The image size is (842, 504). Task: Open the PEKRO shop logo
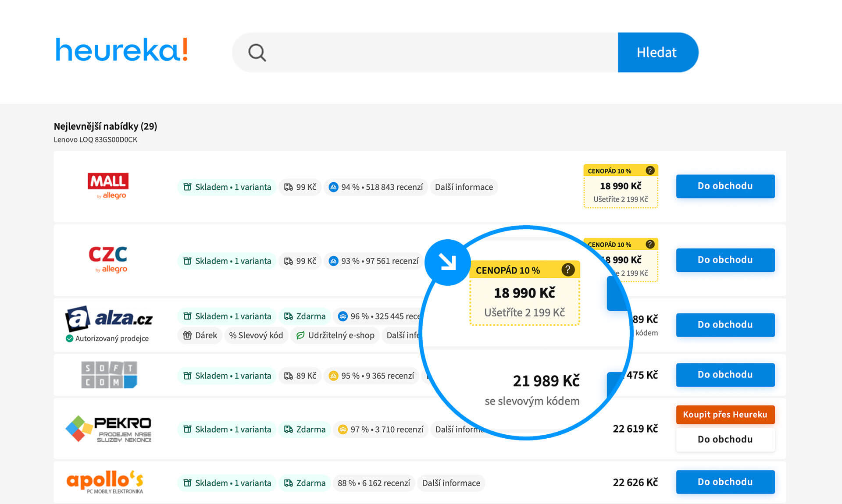point(108,429)
